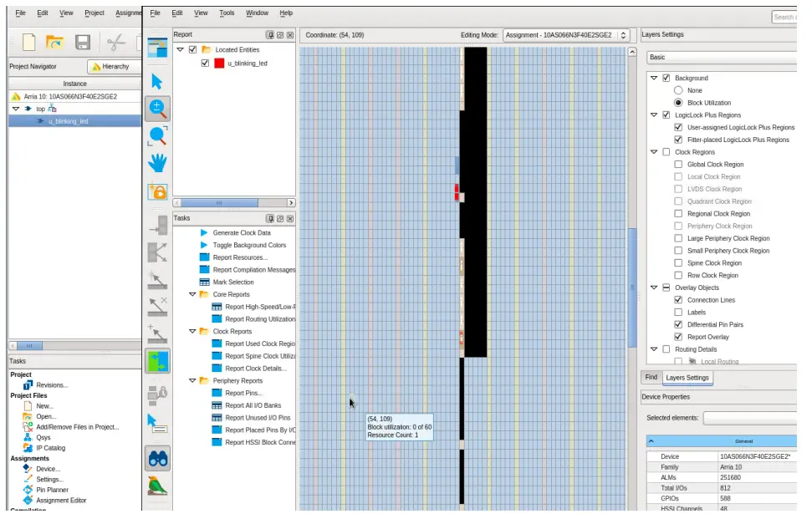The width and height of the screenshot is (812, 514).
Task: Click the bird icon at bottom of toolbar
Action: pos(157,486)
